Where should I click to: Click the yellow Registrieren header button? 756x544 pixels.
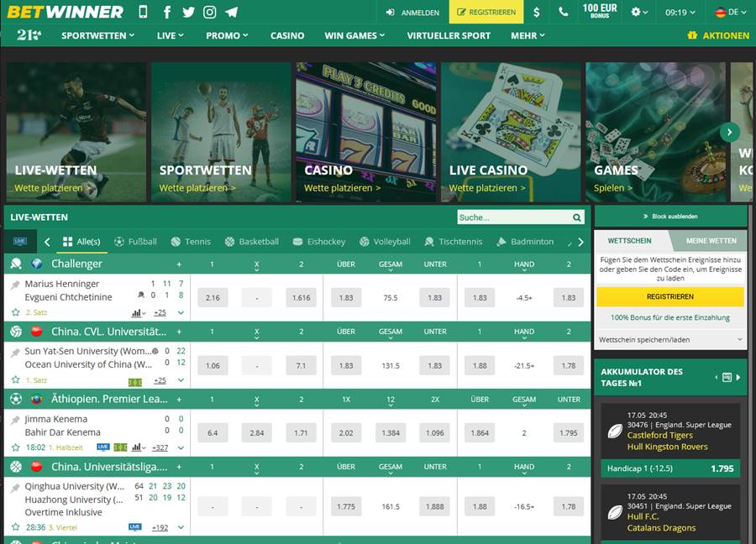coord(486,13)
